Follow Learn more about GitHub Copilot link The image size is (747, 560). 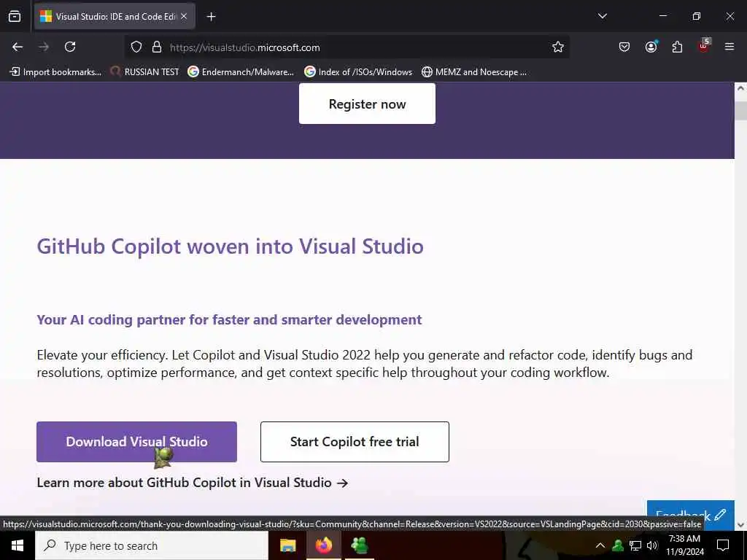[193, 483]
